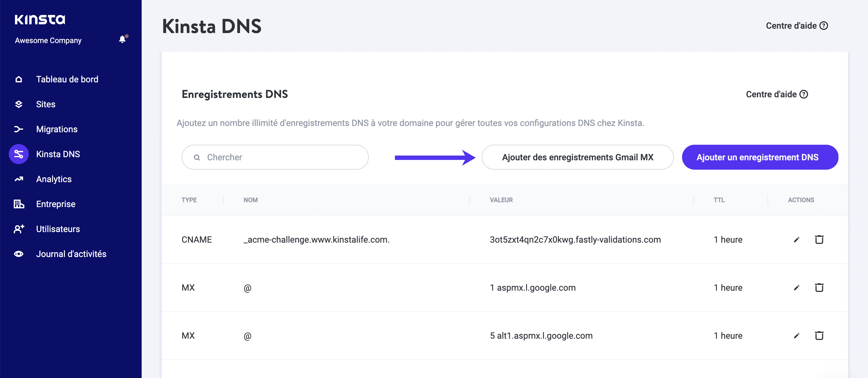
Task: Click the Enregistrements DNS heading
Action: point(235,94)
